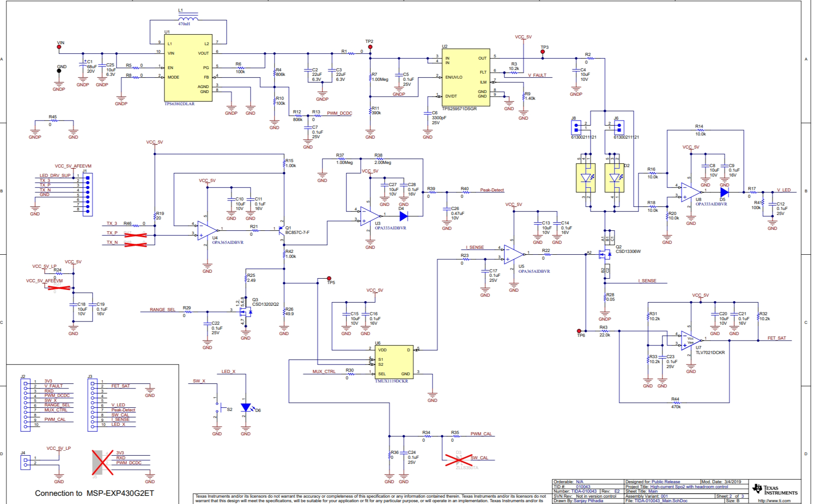816x504 pixels.
Task: Select the J4 two-pin header
Action: click(x=25, y=462)
